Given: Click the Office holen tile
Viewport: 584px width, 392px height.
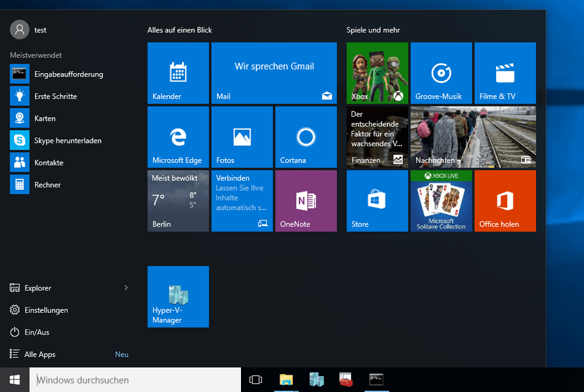Looking at the screenshot, I should (505, 201).
